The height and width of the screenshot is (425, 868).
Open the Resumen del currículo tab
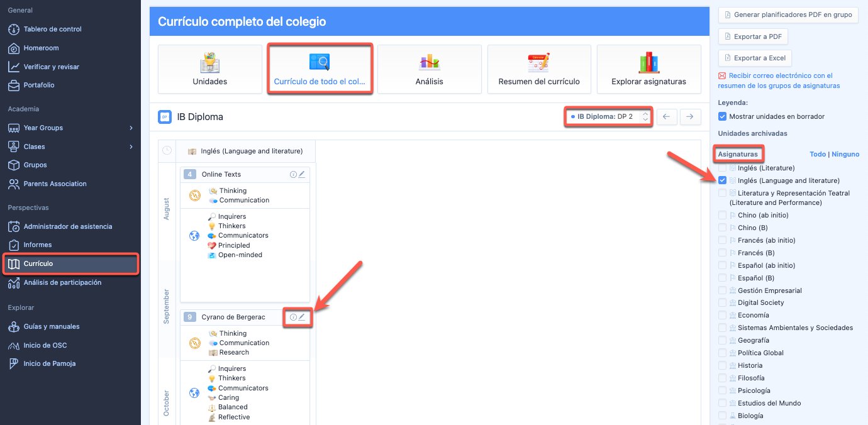[x=539, y=69]
